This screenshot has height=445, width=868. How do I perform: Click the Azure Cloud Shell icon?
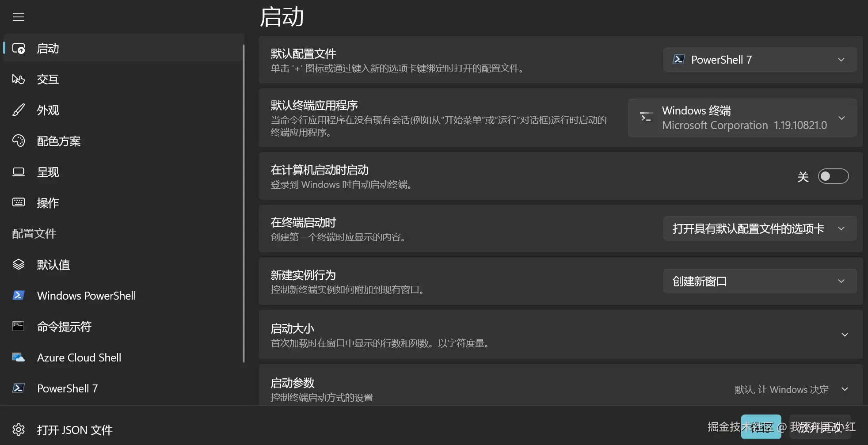[19, 357]
